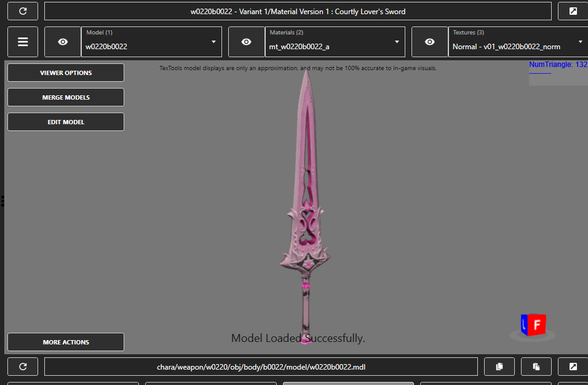Open Viewer Options

tap(66, 73)
